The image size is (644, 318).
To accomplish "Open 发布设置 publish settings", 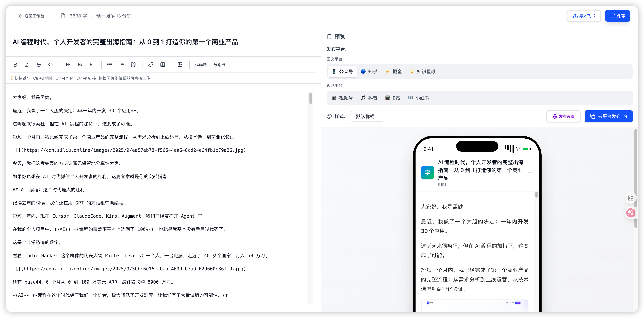I will pyautogui.click(x=563, y=116).
